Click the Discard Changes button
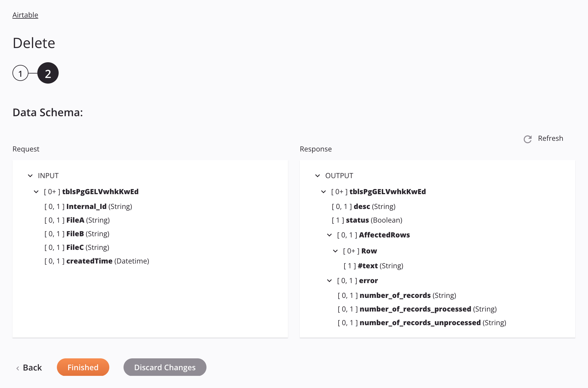 164,367
